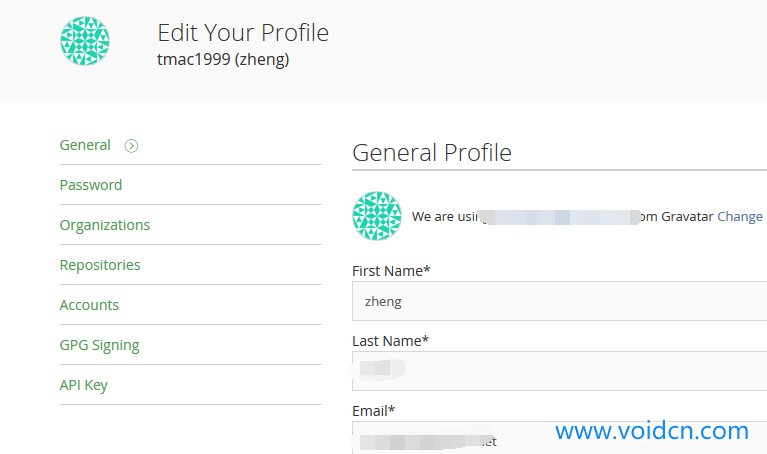Click the profile avatar in the page header
767x454 pixels.
(85, 41)
